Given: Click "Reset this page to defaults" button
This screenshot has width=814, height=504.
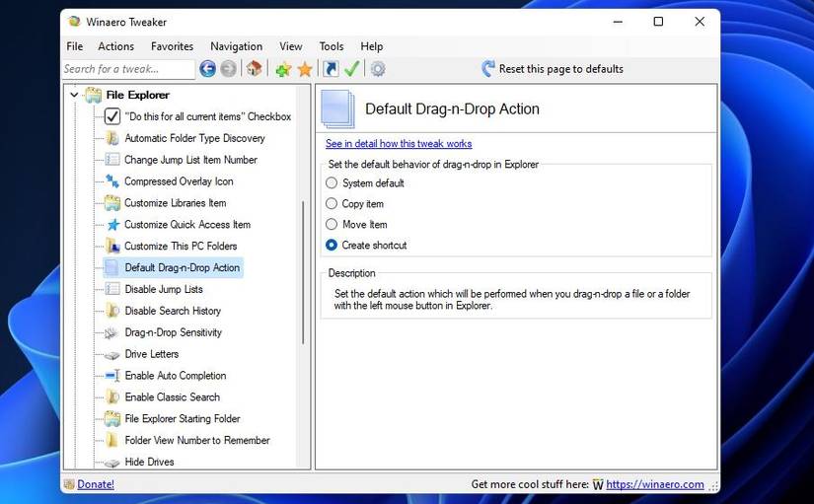Looking at the screenshot, I should coord(553,68).
